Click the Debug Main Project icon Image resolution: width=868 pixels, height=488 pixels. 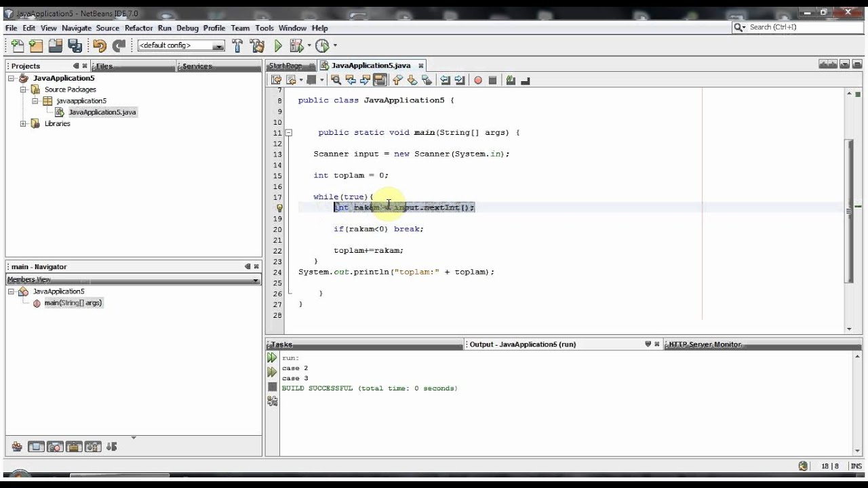pos(296,45)
